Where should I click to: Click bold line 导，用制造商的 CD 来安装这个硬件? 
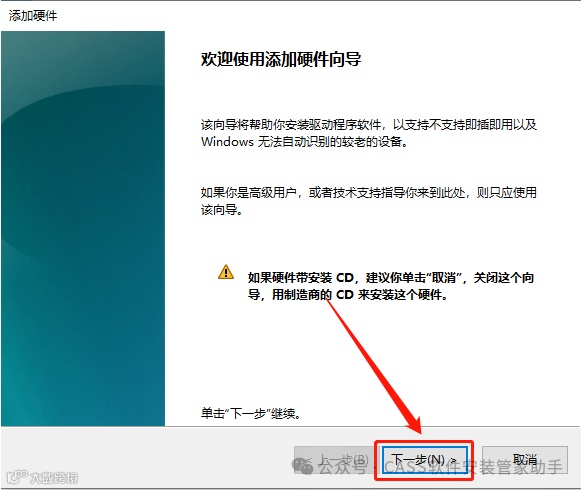pos(348,295)
